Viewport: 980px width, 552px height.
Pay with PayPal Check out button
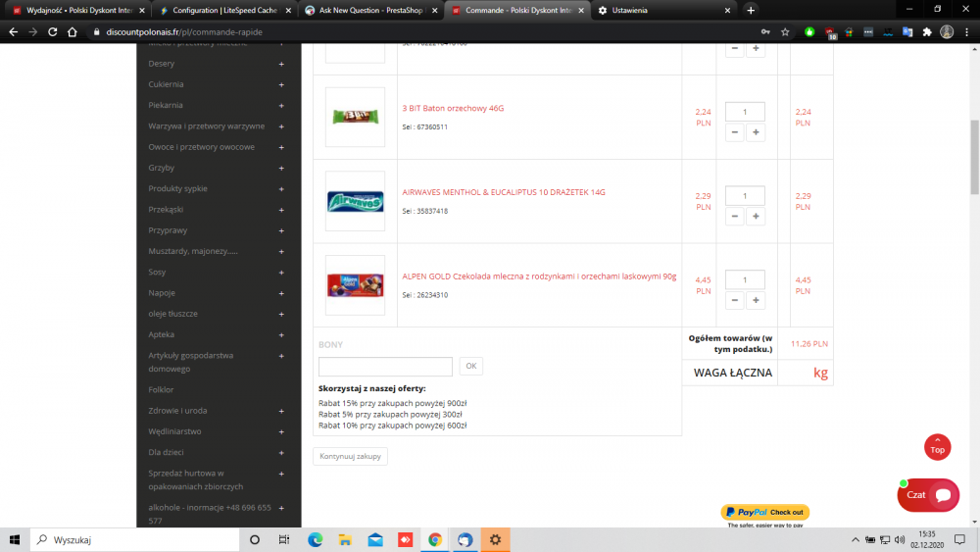coord(765,512)
